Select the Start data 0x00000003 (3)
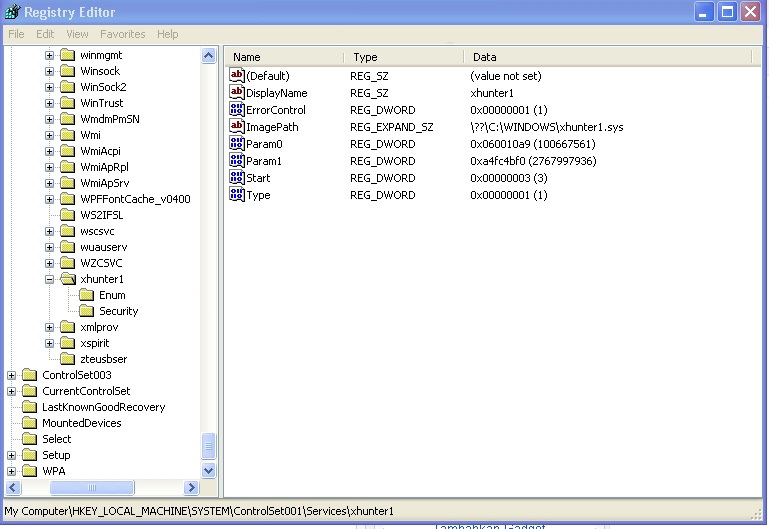Viewport: 769px width, 529px height. point(509,178)
